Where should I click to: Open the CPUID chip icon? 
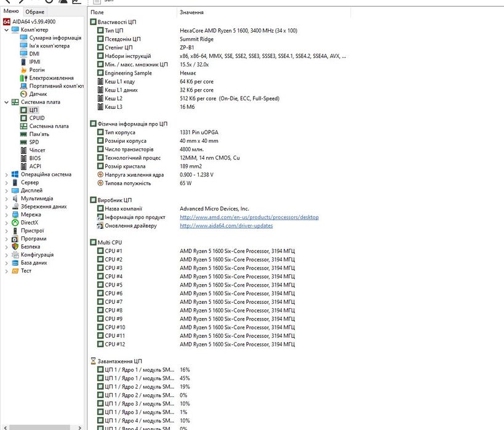tap(23, 118)
